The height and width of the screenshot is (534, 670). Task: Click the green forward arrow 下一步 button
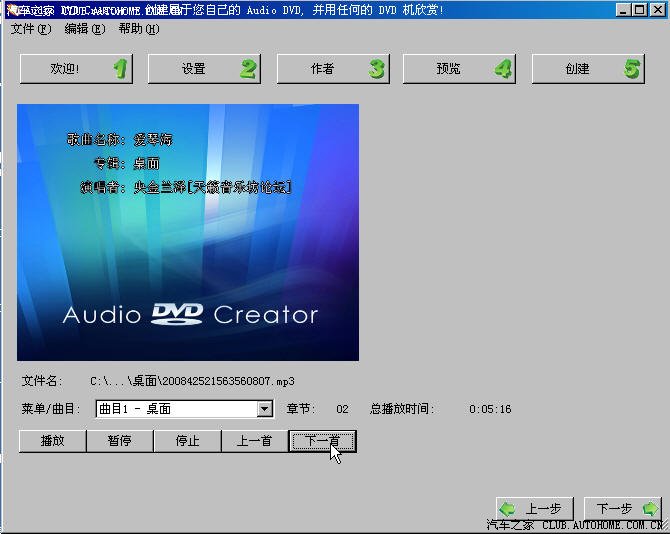(x=622, y=509)
